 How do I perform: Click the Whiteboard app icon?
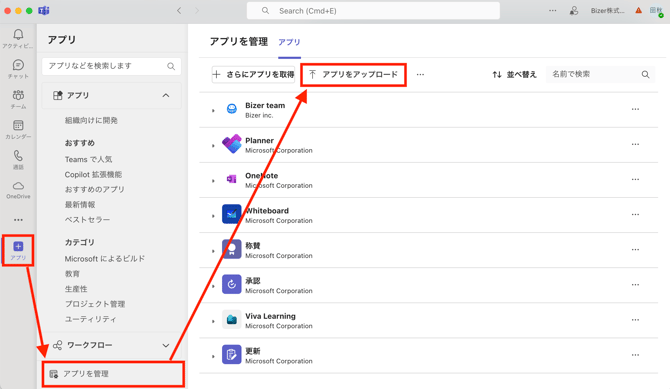click(232, 214)
